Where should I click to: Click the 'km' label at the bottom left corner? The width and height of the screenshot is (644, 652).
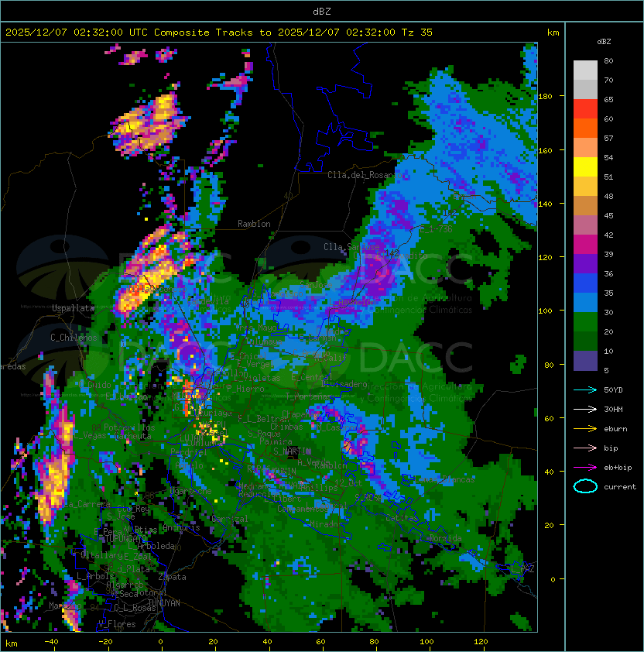coord(12,643)
